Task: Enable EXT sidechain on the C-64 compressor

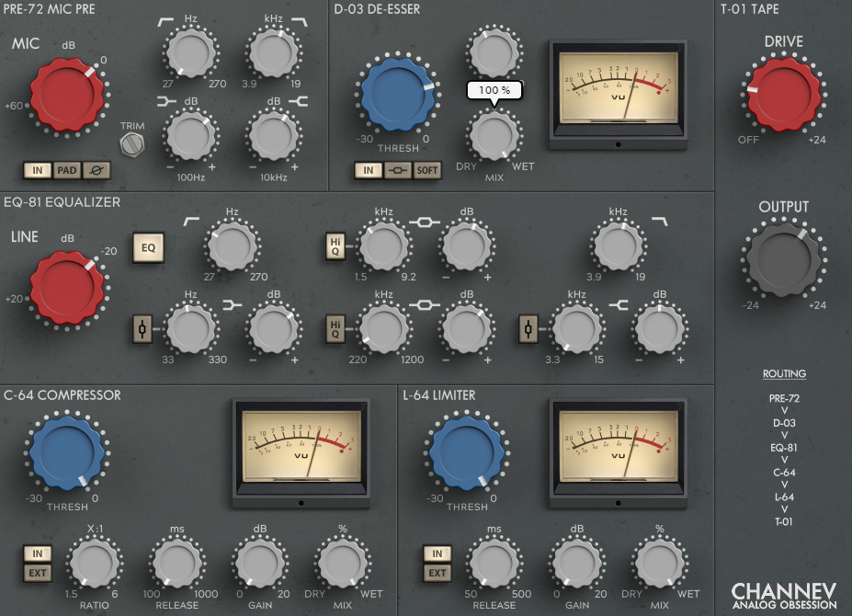Action: point(37,572)
